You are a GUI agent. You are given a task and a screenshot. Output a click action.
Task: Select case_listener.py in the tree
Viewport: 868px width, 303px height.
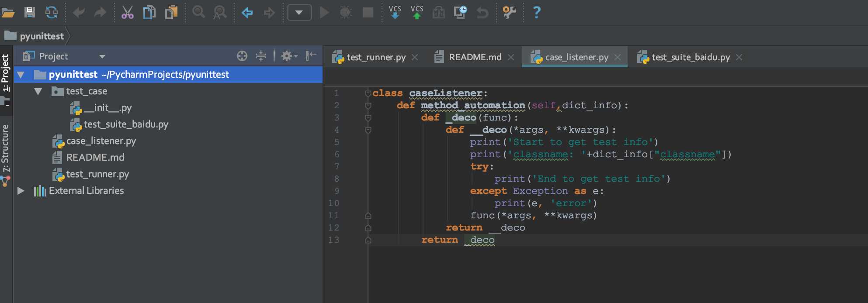pos(94,141)
